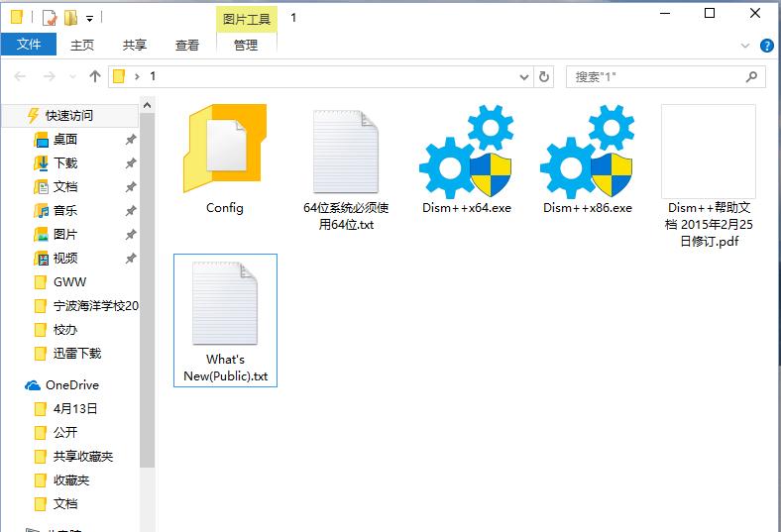Image resolution: width=781 pixels, height=532 pixels.
Task: Click the breadcrumb chevron before folder 1
Action: 137,76
